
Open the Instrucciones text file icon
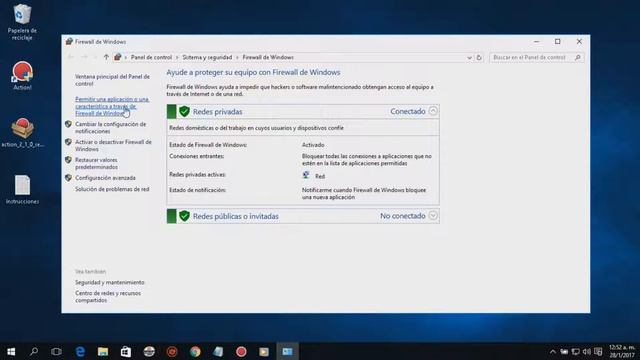[x=22, y=189]
